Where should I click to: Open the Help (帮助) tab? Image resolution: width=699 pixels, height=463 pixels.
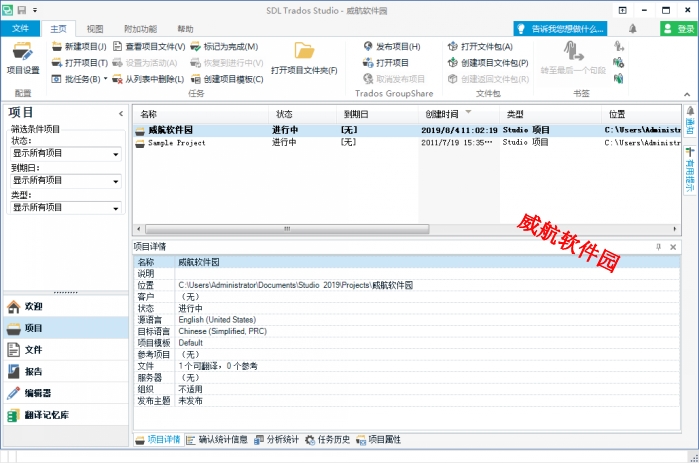point(185,29)
